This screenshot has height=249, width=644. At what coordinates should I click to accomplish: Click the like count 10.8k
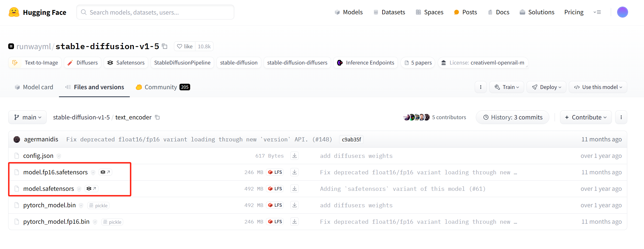204,46
